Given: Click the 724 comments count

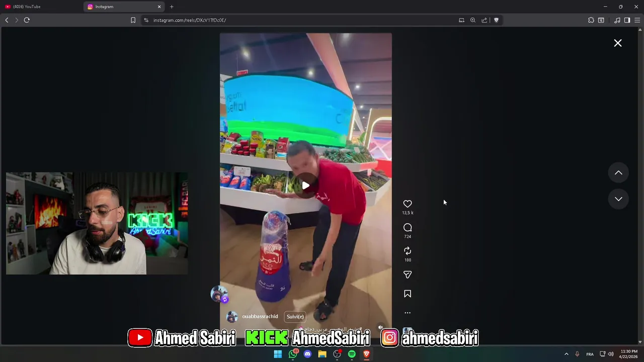Looking at the screenshot, I should (408, 236).
